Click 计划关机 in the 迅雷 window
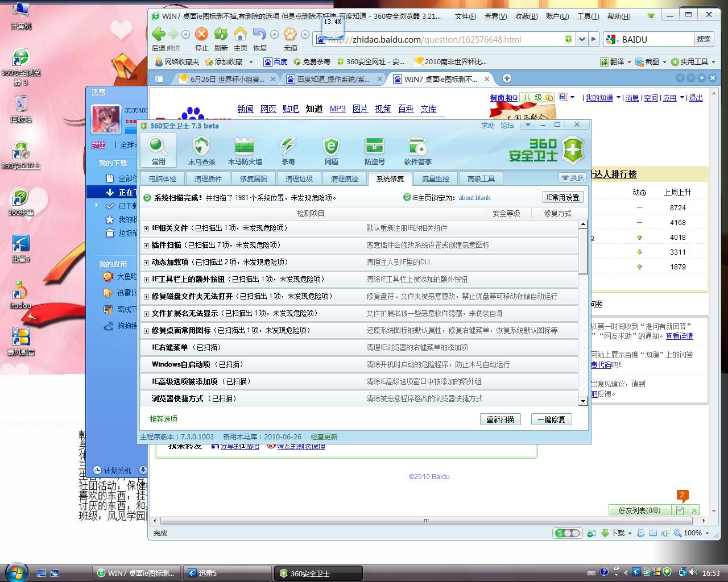Screen dimensions: 728x582 [x=113, y=471]
